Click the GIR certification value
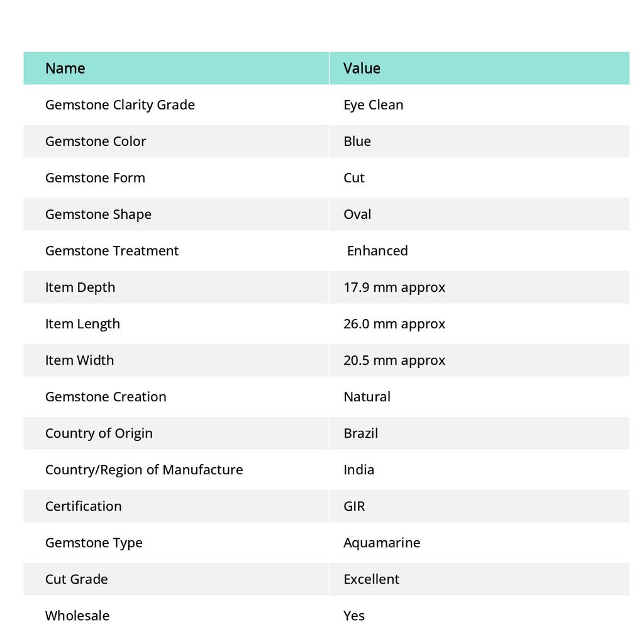Image resolution: width=644 pixels, height=644 pixels. pyautogui.click(x=354, y=506)
